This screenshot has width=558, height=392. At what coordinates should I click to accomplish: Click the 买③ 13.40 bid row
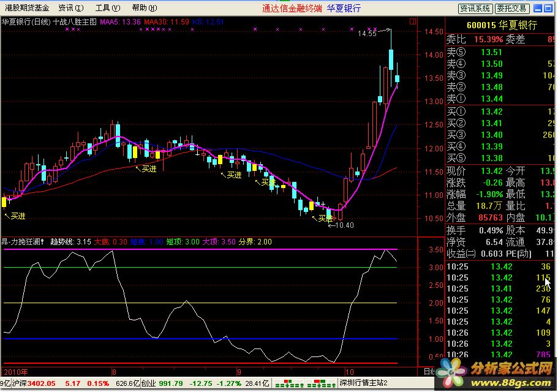pos(500,135)
